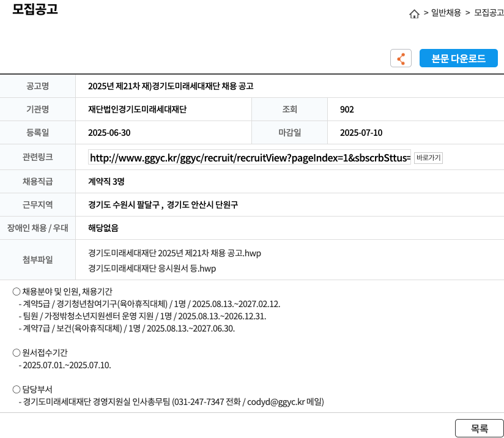
Task: Click deadline date 2025-07-10
Action: click(361, 133)
